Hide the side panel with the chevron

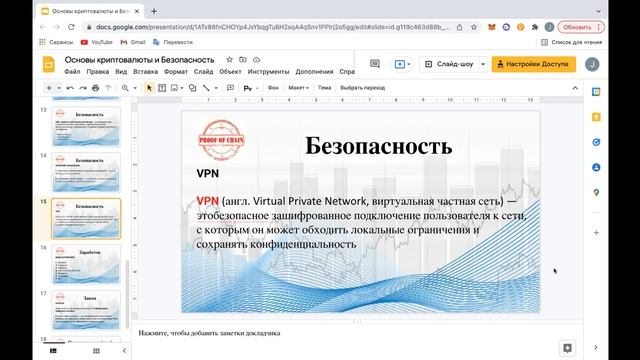tap(596, 347)
